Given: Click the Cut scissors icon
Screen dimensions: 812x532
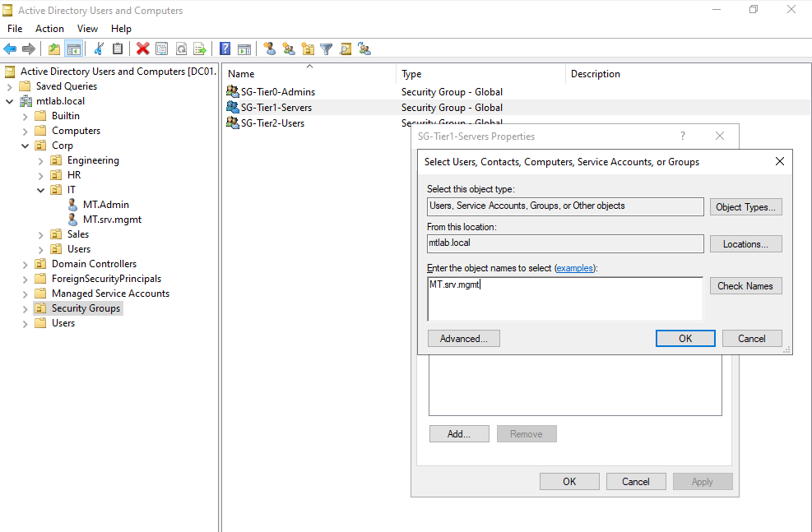Looking at the screenshot, I should point(99,49).
